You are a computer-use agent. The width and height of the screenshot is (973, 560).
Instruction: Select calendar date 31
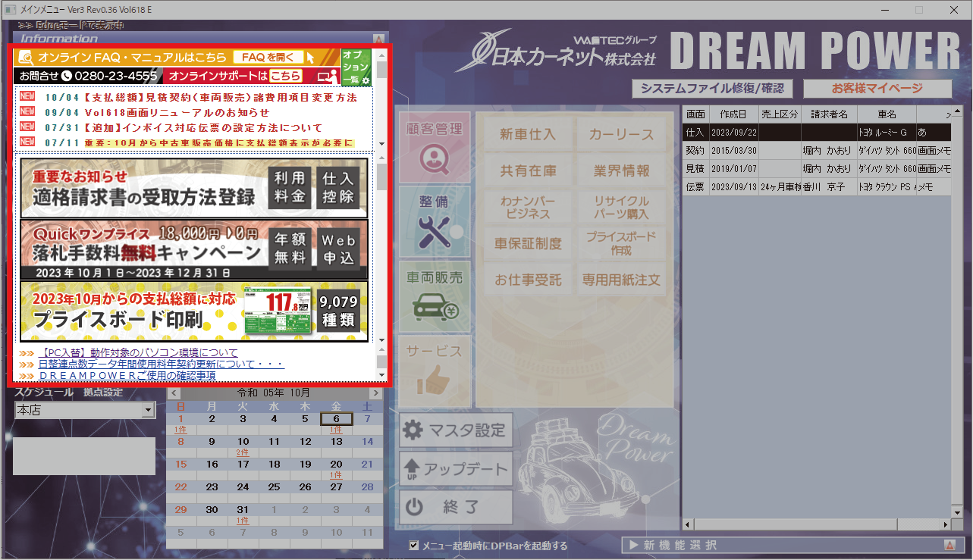click(243, 509)
